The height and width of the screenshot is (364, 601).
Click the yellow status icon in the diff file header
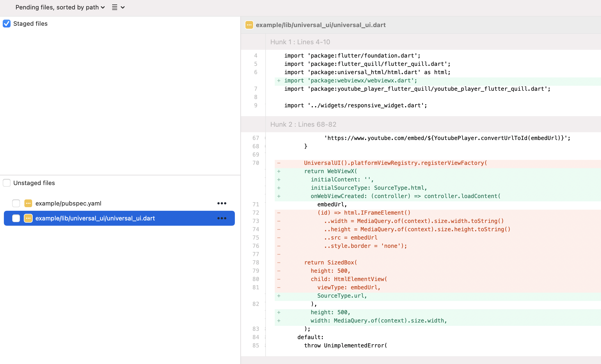pyautogui.click(x=249, y=25)
